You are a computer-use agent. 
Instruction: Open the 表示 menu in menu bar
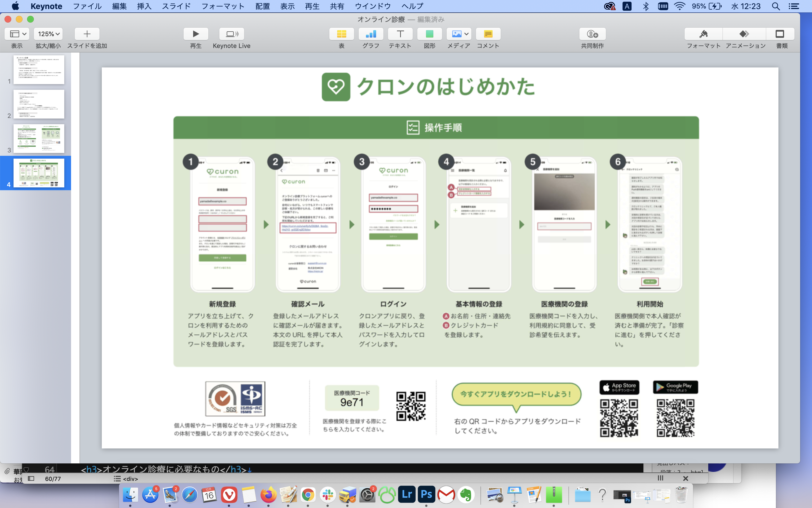[x=287, y=6]
